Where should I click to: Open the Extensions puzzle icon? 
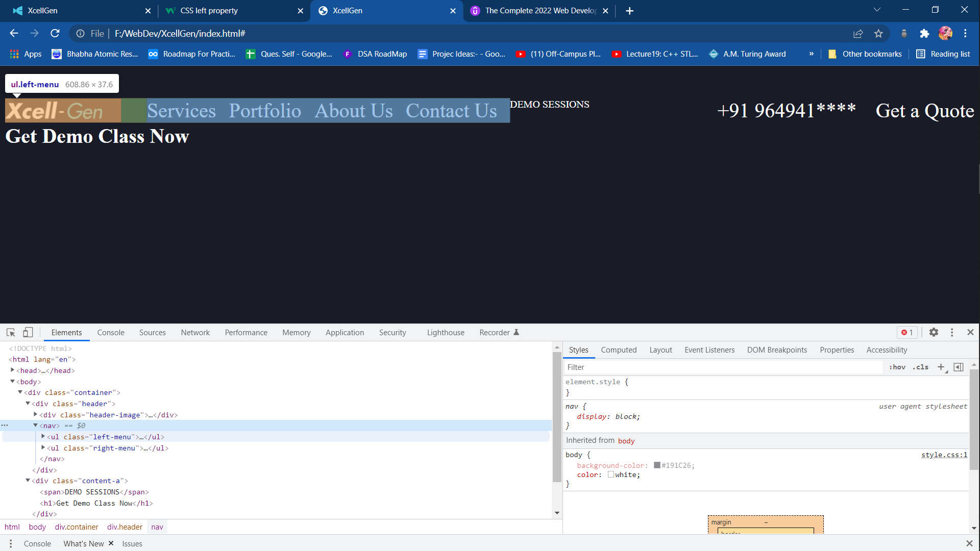[924, 34]
